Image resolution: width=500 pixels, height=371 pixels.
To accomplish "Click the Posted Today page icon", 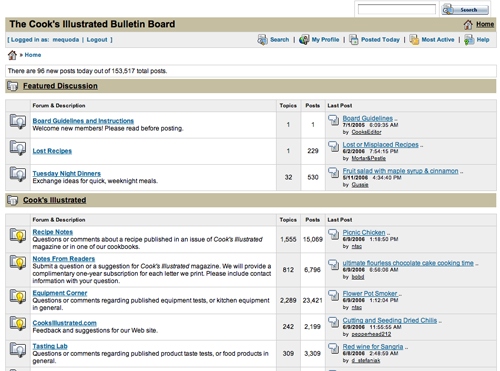I will coord(353,40).
